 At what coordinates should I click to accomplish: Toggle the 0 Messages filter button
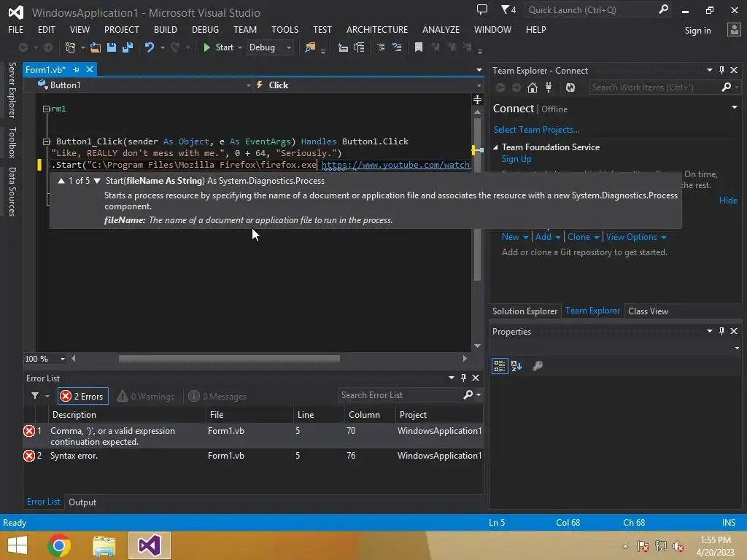(217, 396)
